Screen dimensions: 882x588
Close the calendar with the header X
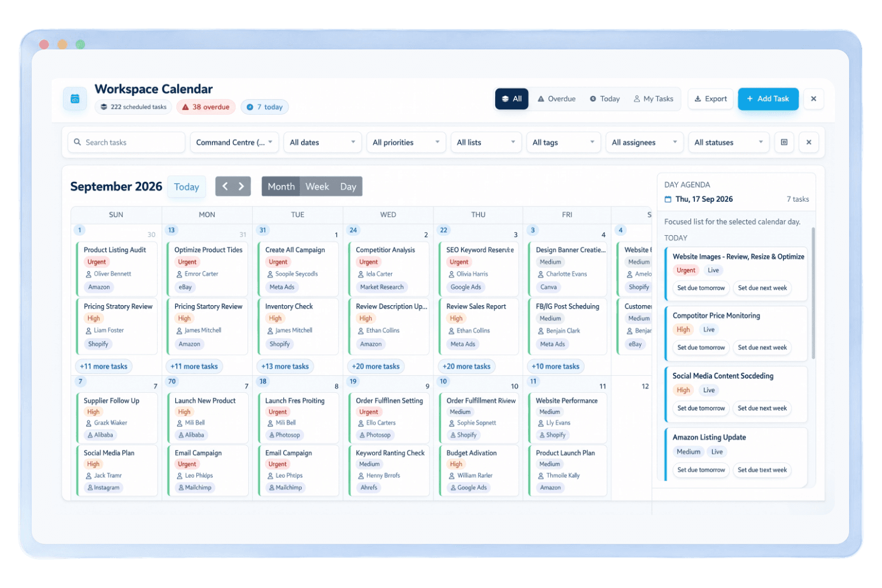click(x=813, y=99)
